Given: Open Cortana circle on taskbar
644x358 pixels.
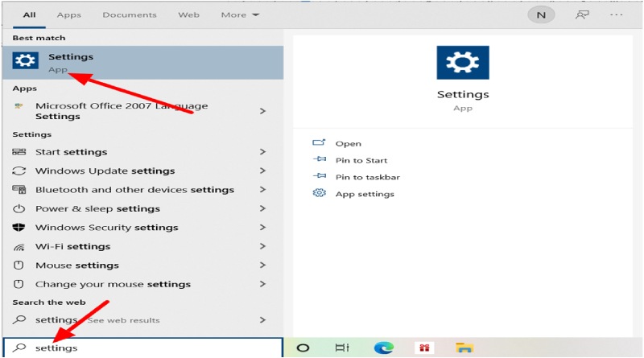Looking at the screenshot, I should (303, 348).
